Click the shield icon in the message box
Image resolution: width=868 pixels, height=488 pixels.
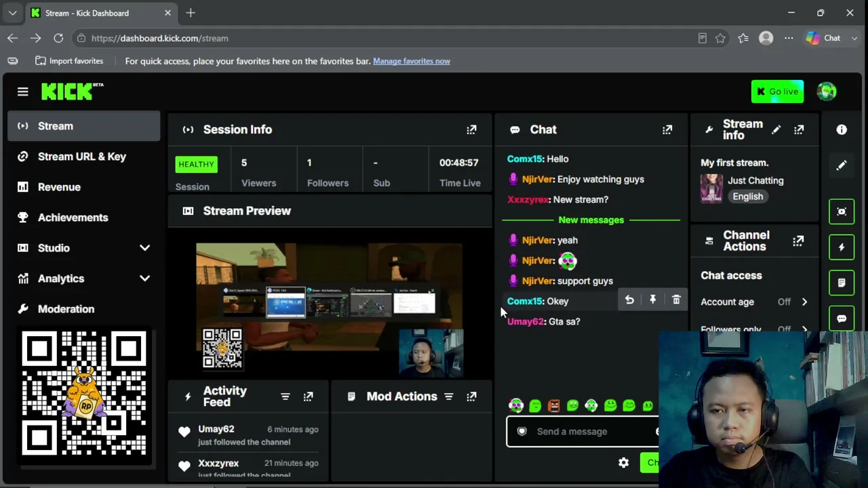tap(521, 431)
